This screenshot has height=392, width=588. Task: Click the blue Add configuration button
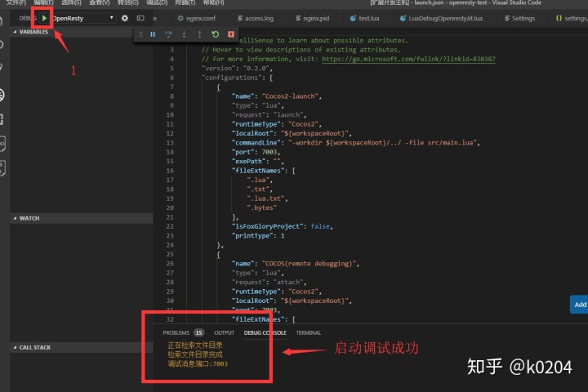coord(579,305)
